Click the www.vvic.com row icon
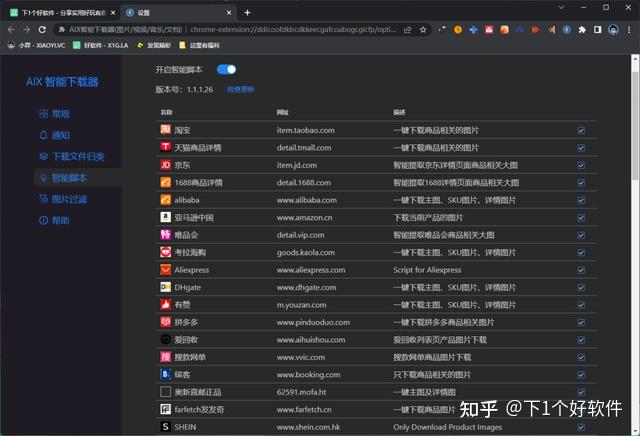640x436 pixels. (165, 357)
